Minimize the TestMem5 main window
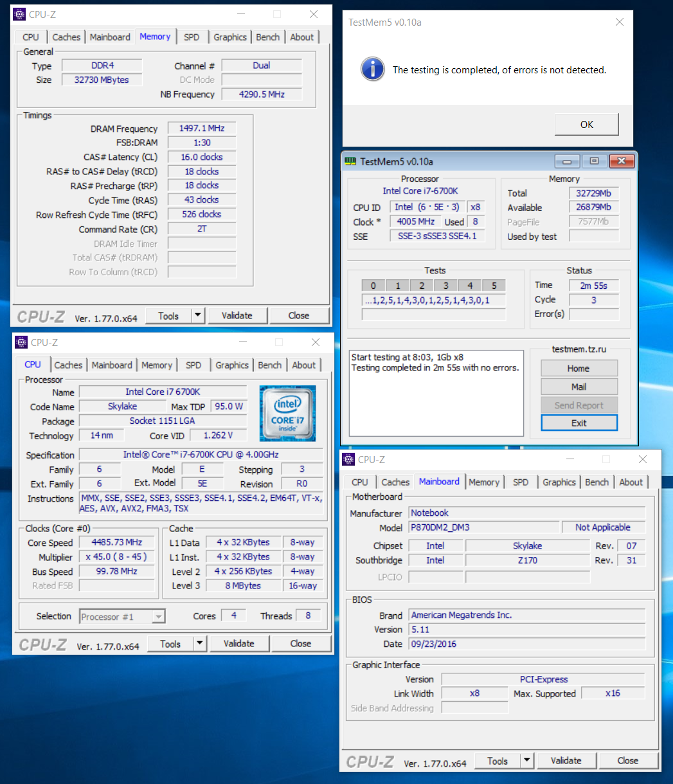 click(x=568, y=161)
